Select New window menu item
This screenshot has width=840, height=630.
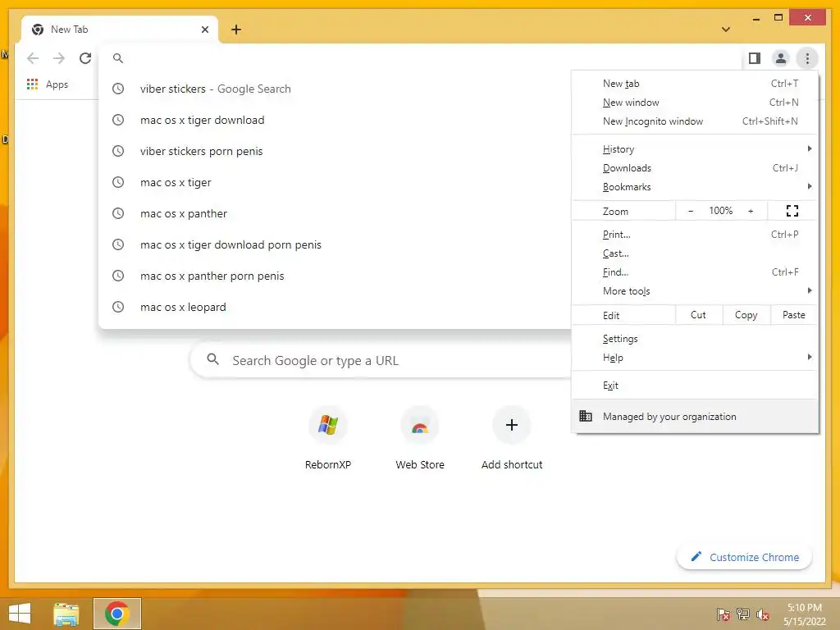click(695, 103)
